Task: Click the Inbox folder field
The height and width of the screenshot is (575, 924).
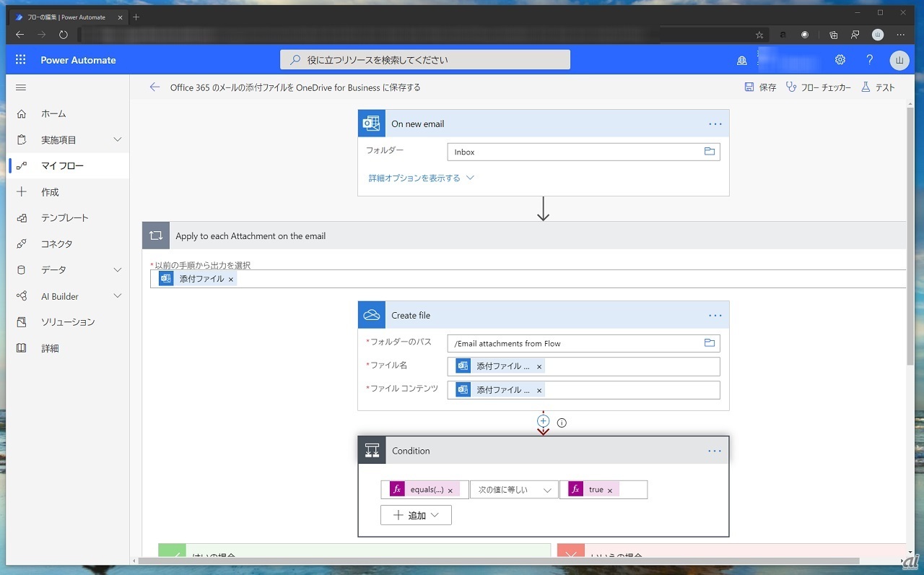Action: pyautogui.click(x=583, y=152)
